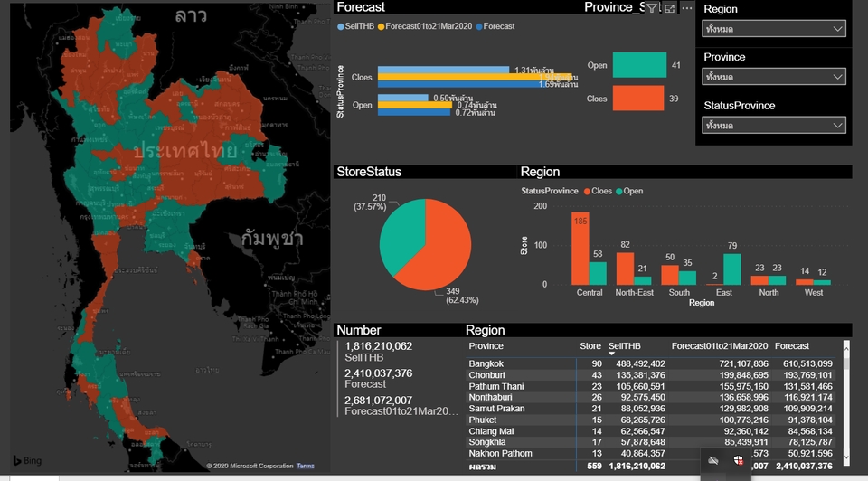Click Bangkok SellTHB value 488,492,402
Image resolution: width=868 pixels, height=481 pixels.
[640, 363]
